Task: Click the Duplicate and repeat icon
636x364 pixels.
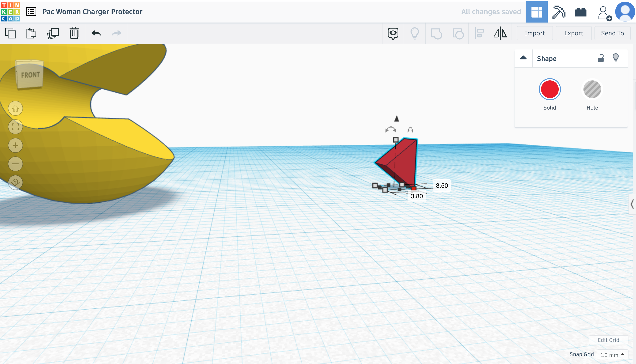Action: 53,33
